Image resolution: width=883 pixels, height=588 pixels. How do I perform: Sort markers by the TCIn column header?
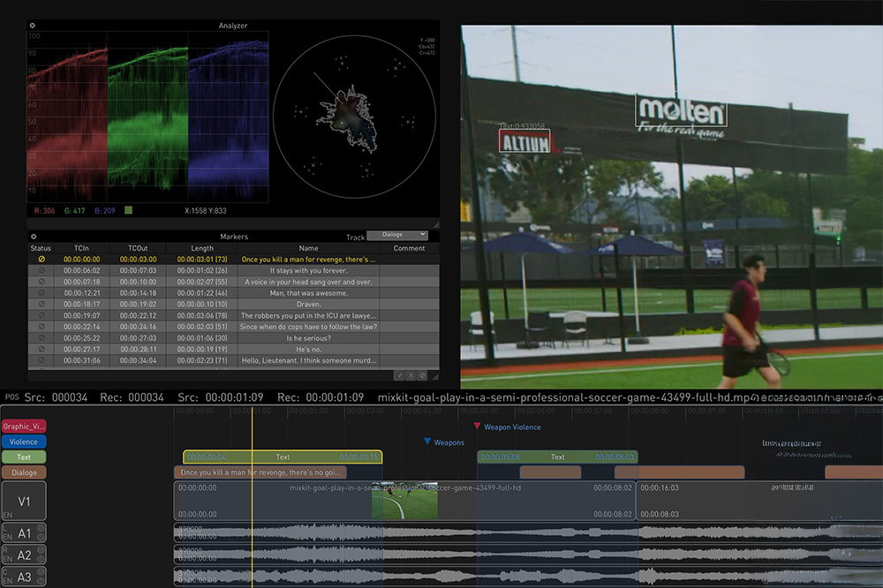(81, 248)
